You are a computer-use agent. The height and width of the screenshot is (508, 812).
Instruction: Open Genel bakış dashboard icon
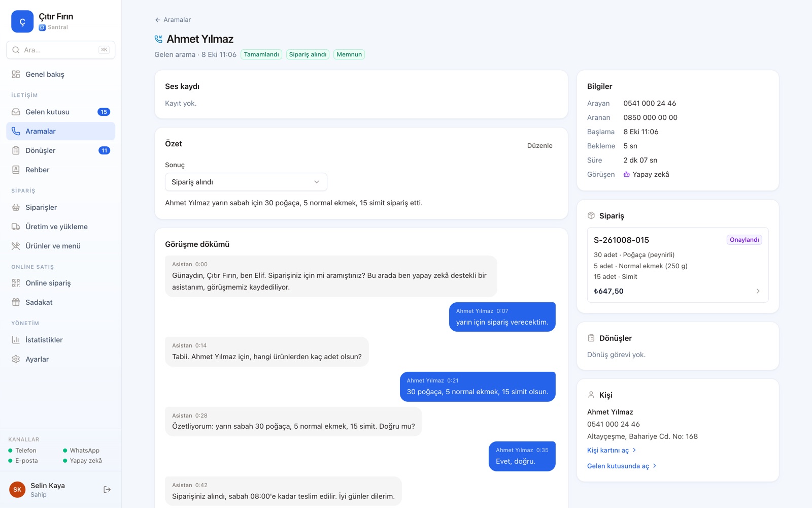(16, 74)
